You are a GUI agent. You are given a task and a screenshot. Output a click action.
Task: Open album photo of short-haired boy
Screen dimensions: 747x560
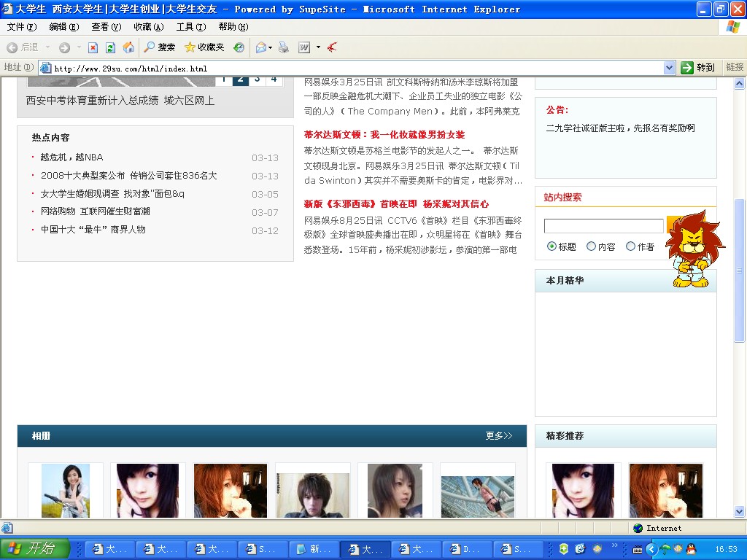pyautogui.click(x=313, y=495)
